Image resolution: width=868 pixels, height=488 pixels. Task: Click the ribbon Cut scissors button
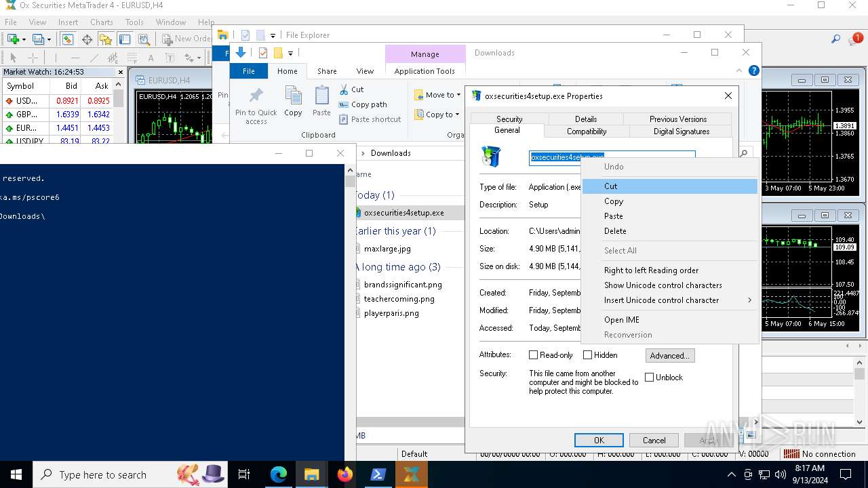tap(351, 89)
